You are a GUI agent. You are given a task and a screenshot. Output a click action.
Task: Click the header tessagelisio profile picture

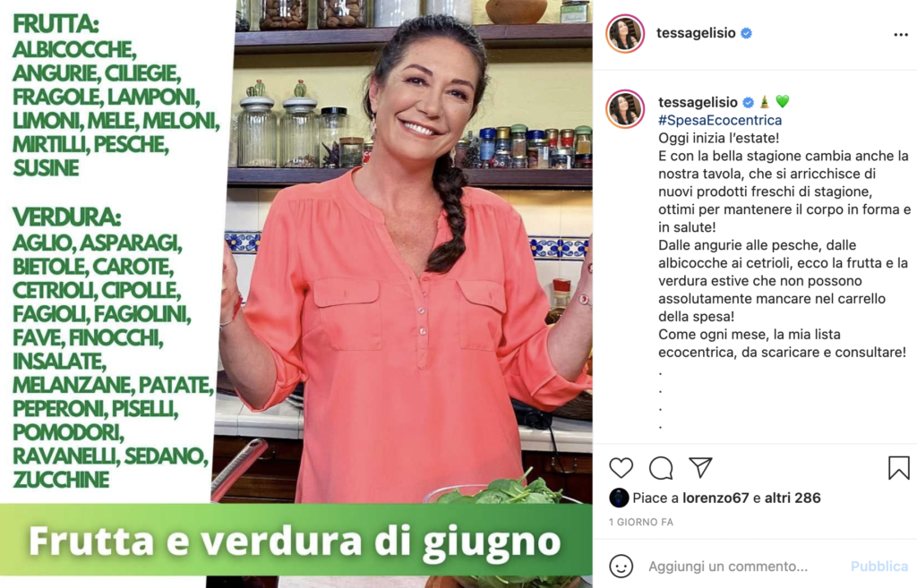(625, 33)
